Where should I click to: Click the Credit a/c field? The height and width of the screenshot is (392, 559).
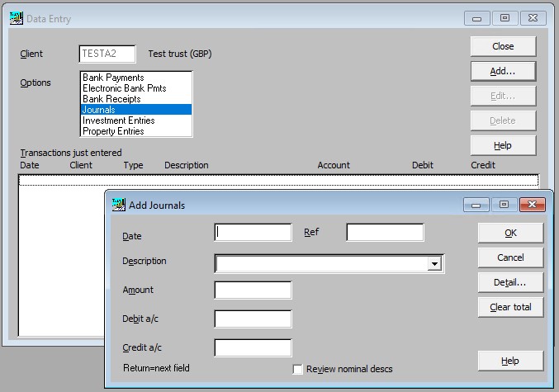pos(253,347)
